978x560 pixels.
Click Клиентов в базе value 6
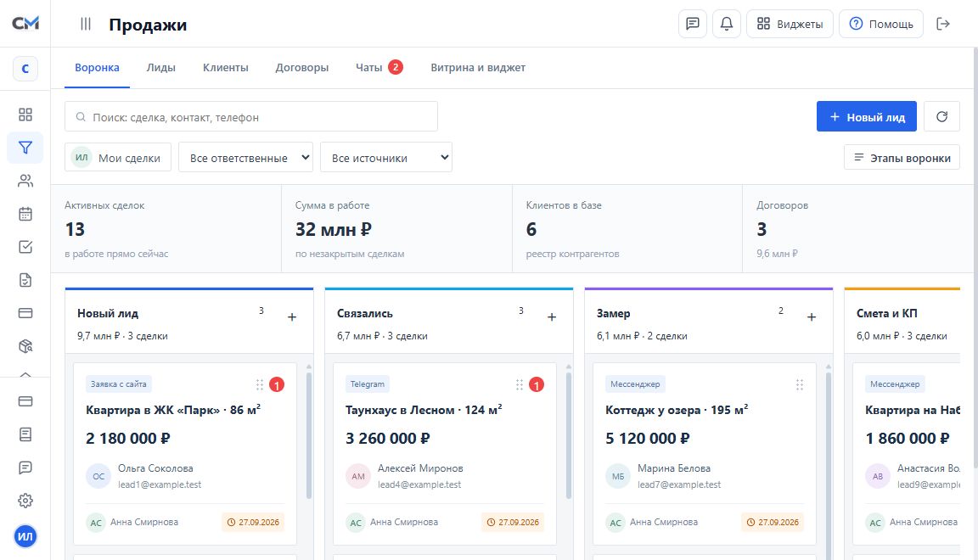531,229
